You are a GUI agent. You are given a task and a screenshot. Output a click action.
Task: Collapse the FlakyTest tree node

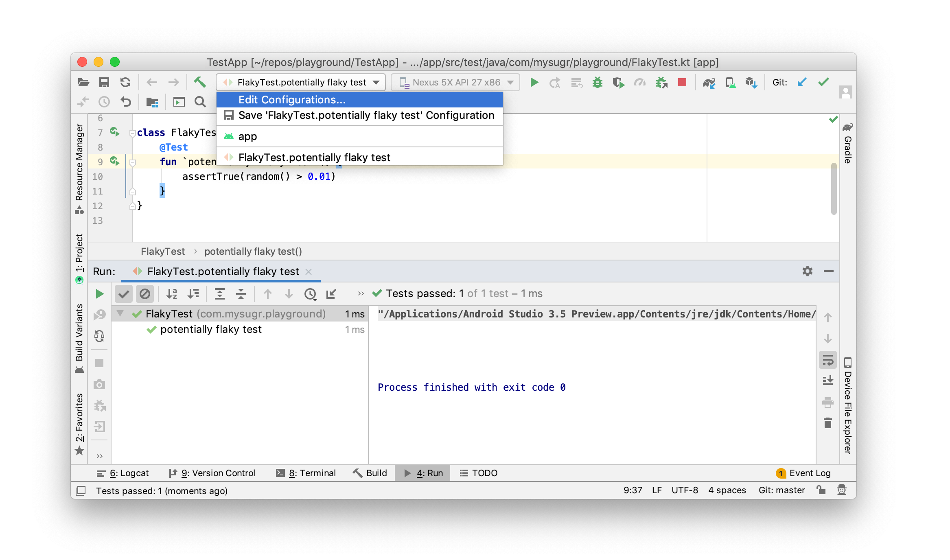coord(120,313)
